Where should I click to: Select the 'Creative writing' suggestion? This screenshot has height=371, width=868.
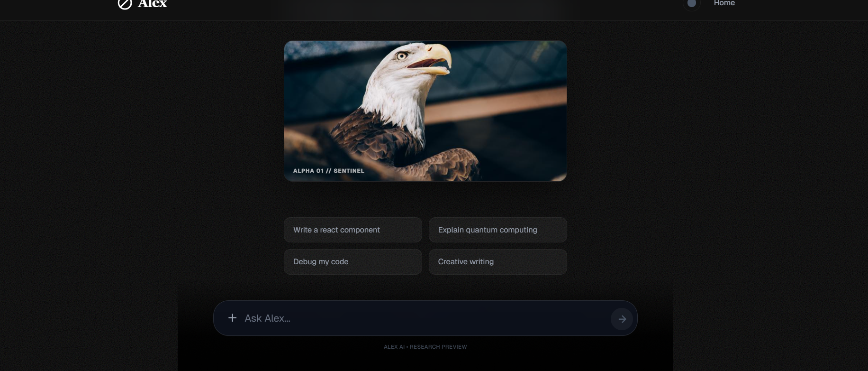coord(498,262)
